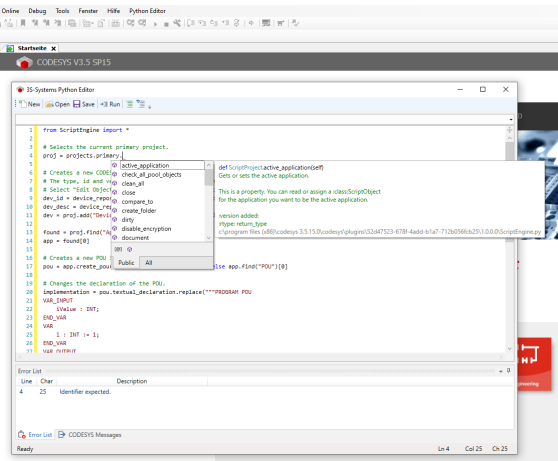Open the navigation combo box above code
The image size is (558, 461).
coord(265,119)
